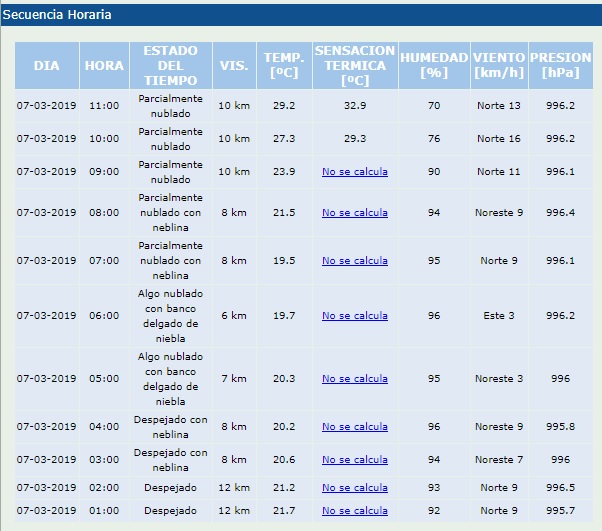Click the HORA column header

click(104, 66)
